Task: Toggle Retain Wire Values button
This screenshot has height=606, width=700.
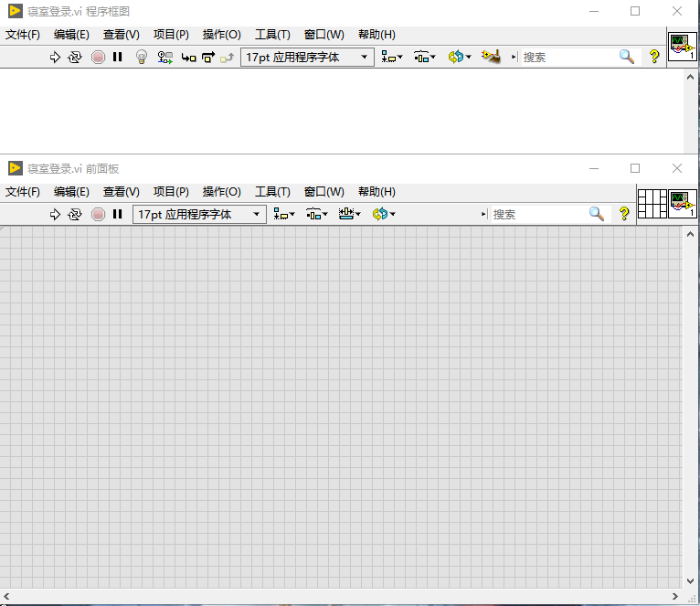Action: (x=165, y=58)
